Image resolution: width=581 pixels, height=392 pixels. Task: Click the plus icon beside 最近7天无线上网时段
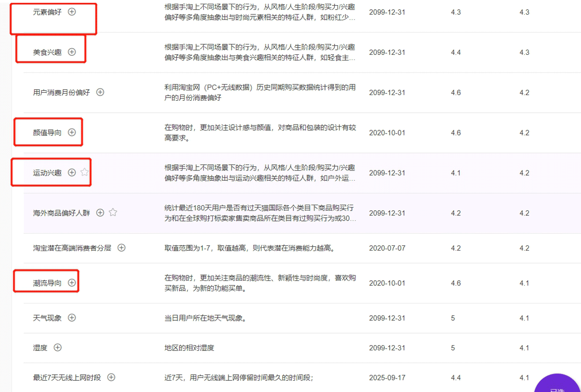[x=111, y=377]
